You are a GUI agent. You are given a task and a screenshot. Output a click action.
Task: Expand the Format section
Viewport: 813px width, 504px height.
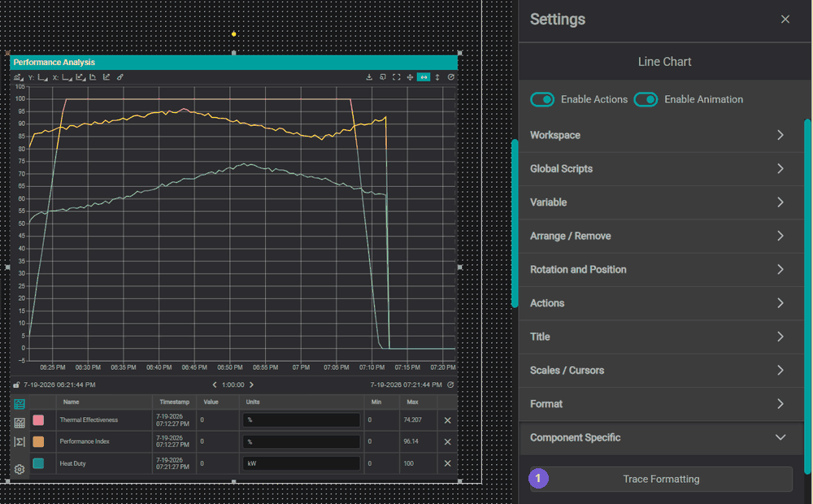click(x=661, y=404)
